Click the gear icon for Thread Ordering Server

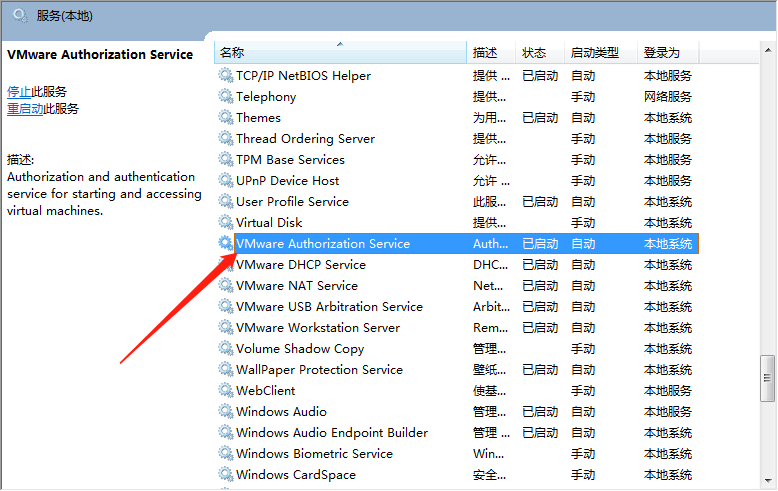226,138
